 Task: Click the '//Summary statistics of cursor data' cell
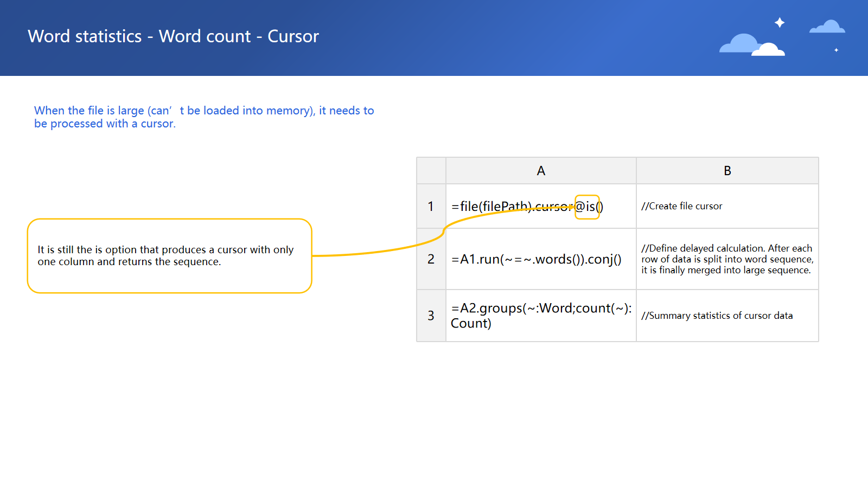[x=727, y=316]
